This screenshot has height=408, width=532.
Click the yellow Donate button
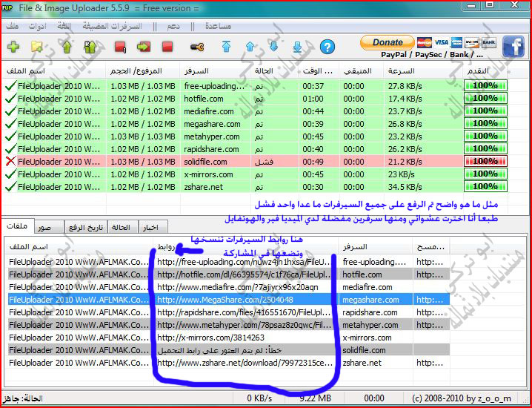(x=387, y=42)
